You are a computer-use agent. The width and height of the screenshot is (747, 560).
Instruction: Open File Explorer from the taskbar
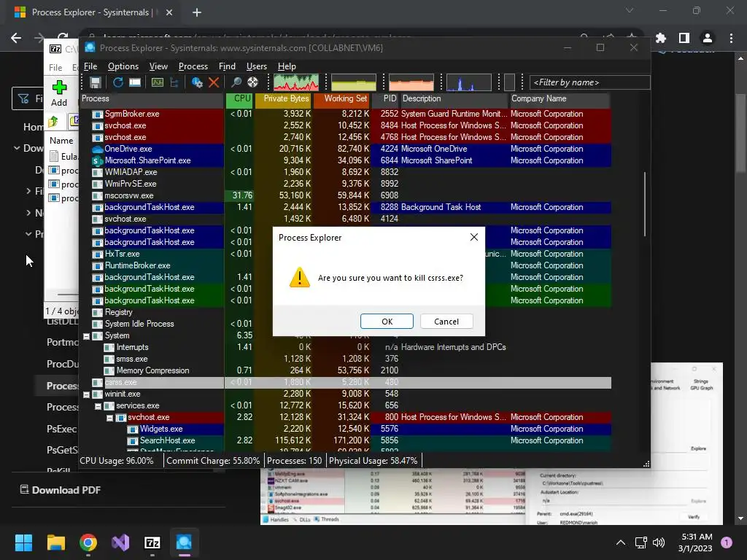pyautogui.click(x=55, y=542)
